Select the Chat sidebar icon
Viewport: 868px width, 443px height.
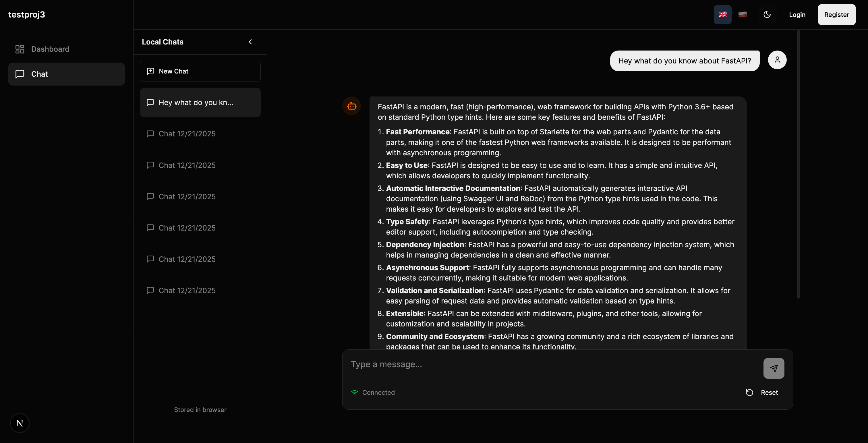click(20, 74)
